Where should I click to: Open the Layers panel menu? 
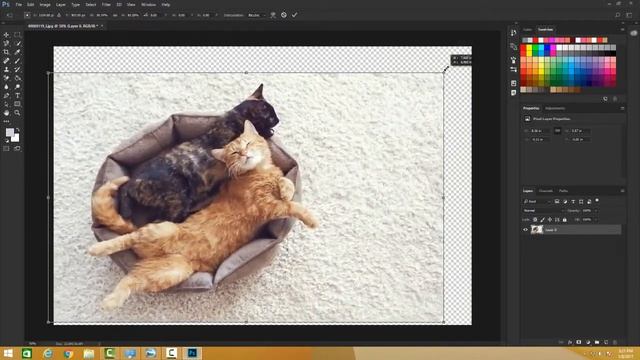coord(622,191)
